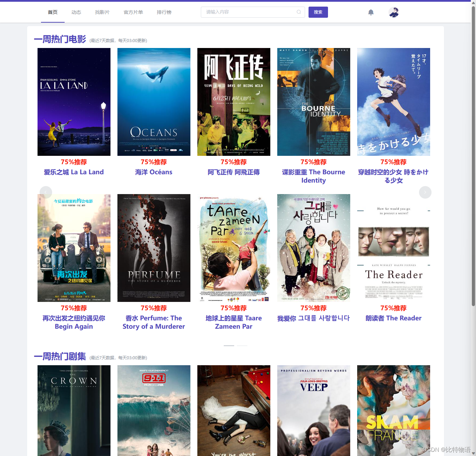Click 75%推荐 under Perfume title
The width and height of the screenshot is (476, 456).
(x=154, y=308)
